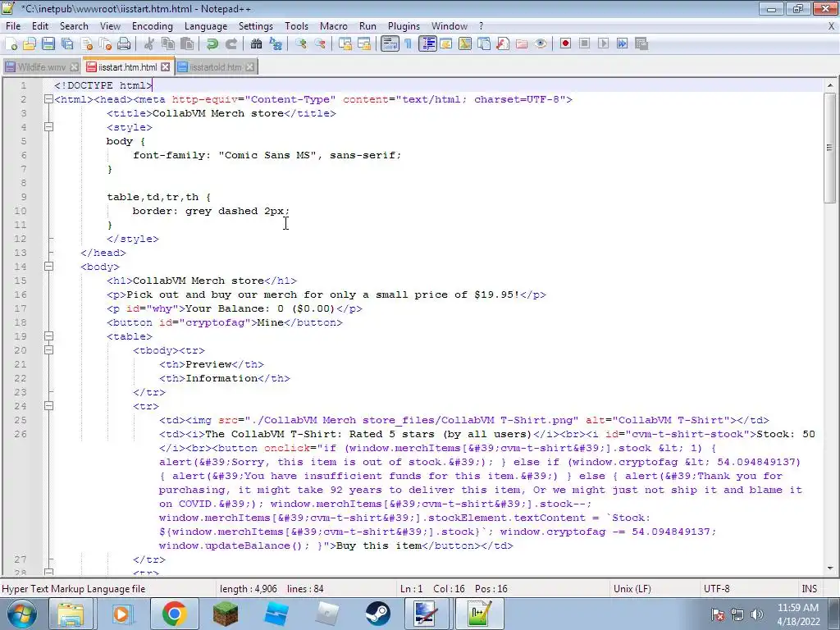Click the Redo arrow icon
The height and width of the screenshot is (630, 840).
pyautogui.click(x=231, y=44)
